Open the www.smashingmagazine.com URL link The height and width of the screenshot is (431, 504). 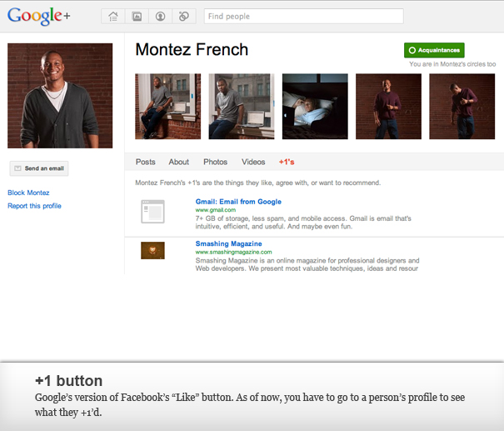pos(233,252)
